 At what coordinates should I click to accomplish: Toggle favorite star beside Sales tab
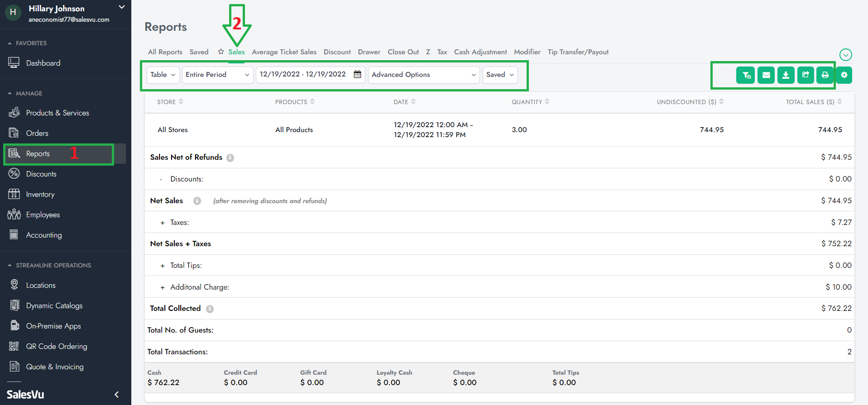[x=221, y=52]
